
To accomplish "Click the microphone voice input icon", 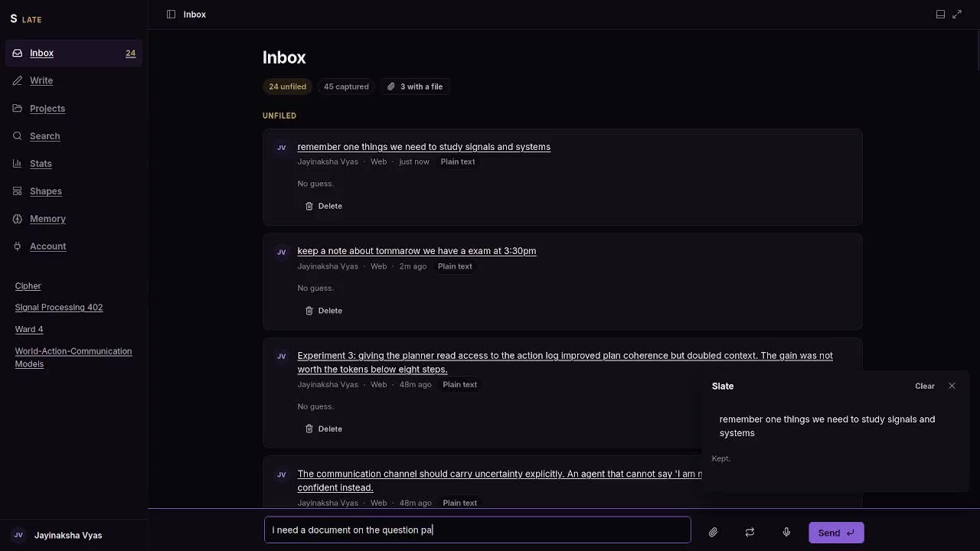I will tap(786, 533).
